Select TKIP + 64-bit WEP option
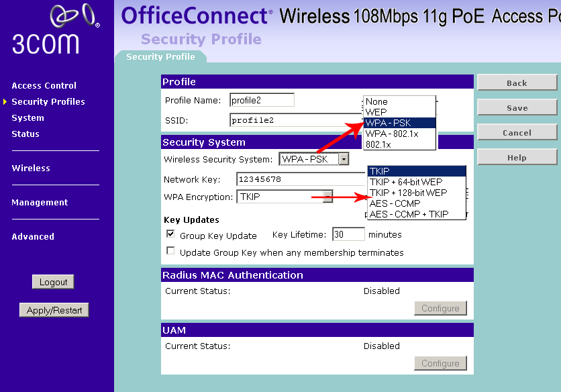Screen dimensions: 561x392 click(x=417, y=182)
